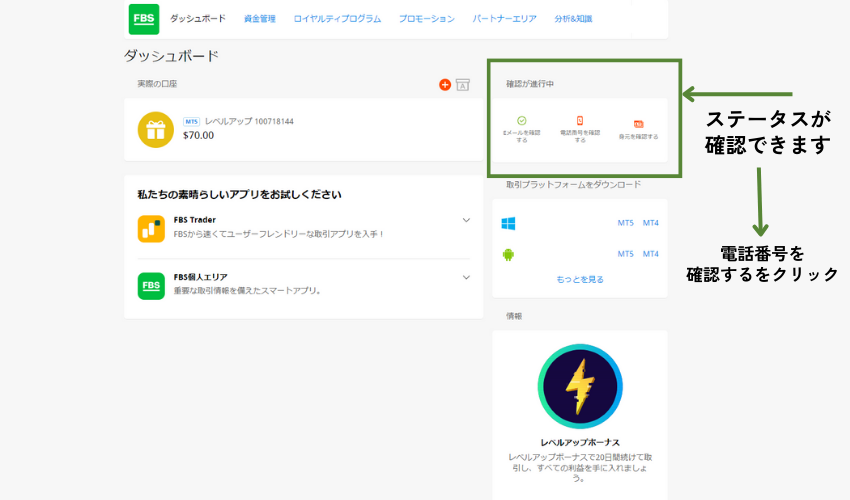Click the 電話番号を確認する phone icon
This screenshot has height=500, width=850.
579,120
